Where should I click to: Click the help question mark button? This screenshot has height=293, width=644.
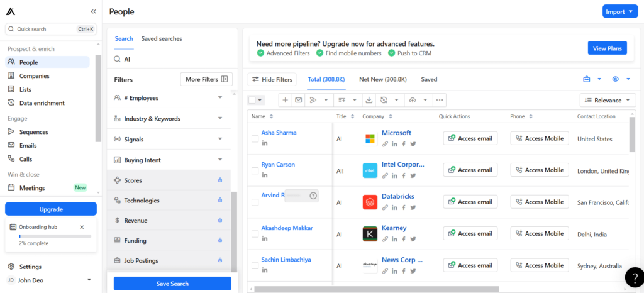coord(632,277)
